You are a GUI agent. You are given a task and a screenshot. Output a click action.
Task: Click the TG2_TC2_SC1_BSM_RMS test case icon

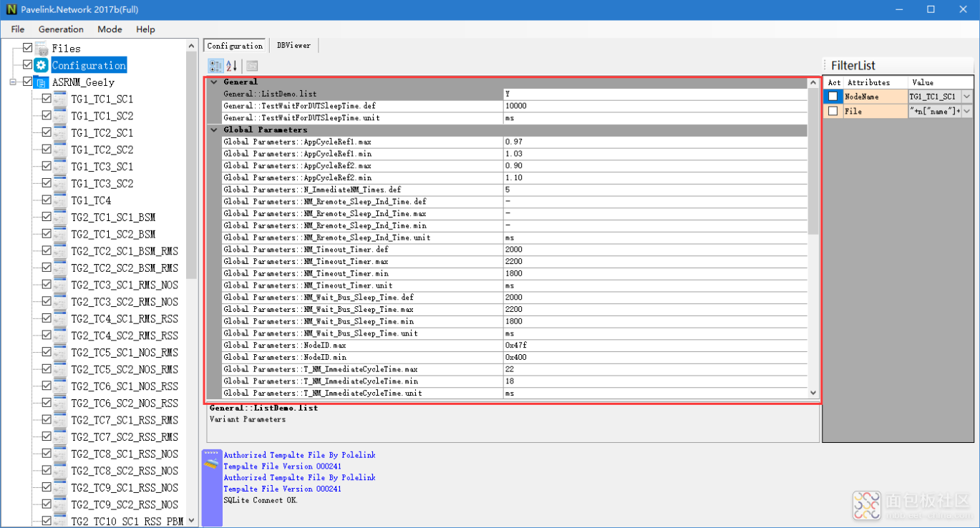(60, 251)
